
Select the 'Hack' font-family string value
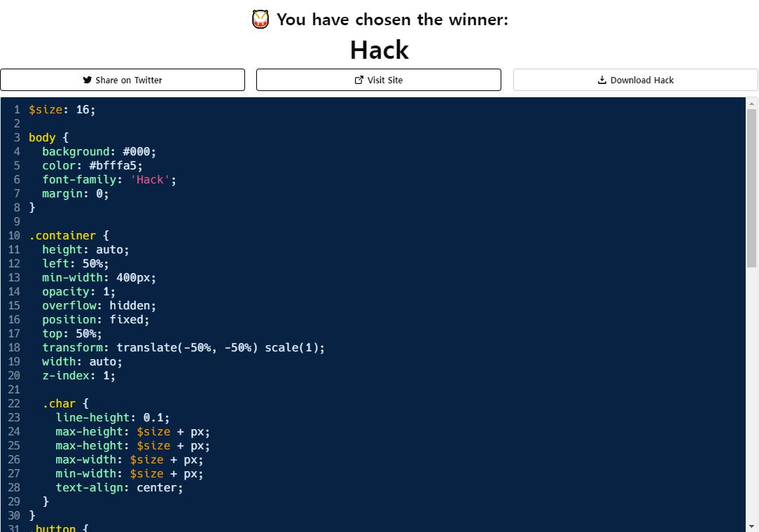(150, 180)
